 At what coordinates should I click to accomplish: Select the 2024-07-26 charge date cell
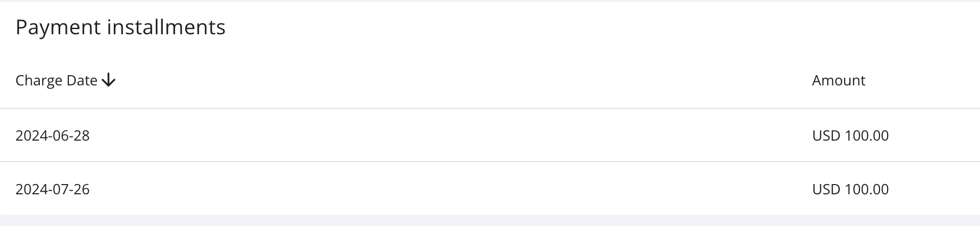click(53, 189)
